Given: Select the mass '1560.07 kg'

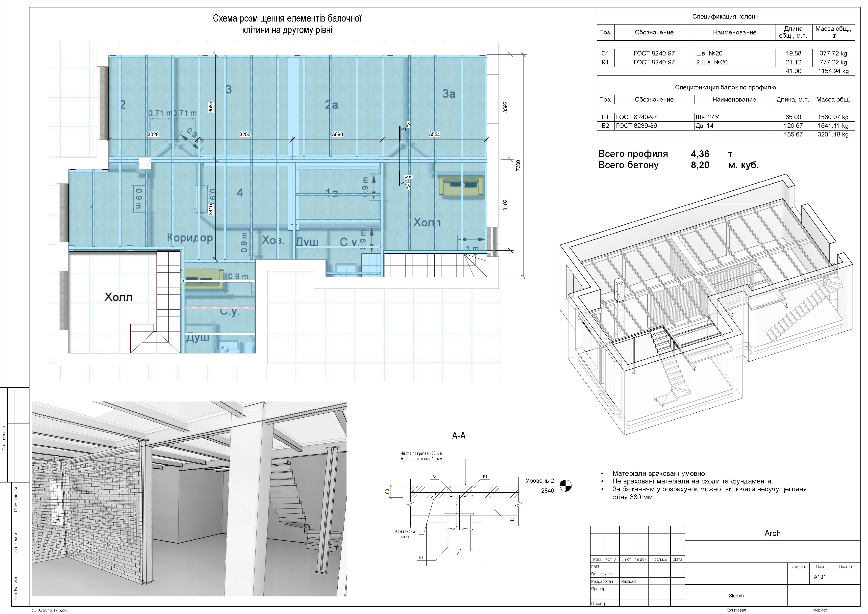Looking at the screenshot, I should click(x=833, y=117).
